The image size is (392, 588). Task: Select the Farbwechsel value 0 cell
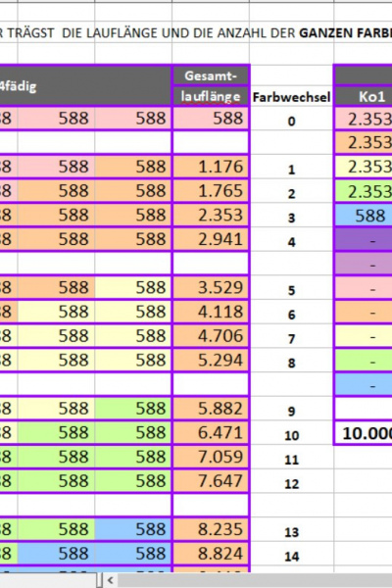pos(291,120)
